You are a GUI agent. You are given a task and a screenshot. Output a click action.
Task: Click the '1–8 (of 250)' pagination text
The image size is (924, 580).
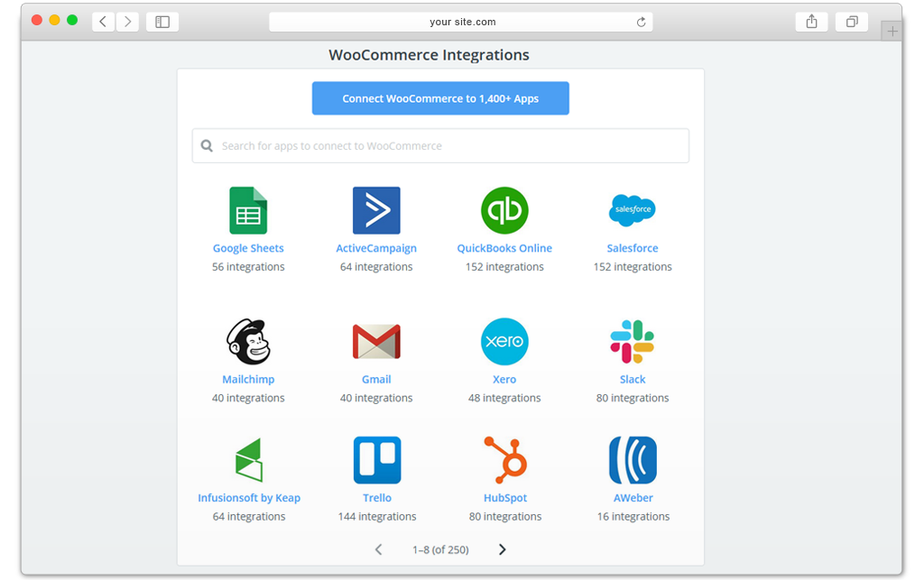pos(440,550)
